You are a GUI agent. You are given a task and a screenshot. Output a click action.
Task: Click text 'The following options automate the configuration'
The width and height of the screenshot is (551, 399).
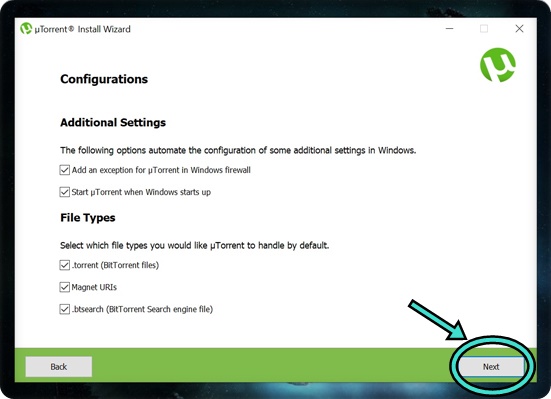click(158, 150)
